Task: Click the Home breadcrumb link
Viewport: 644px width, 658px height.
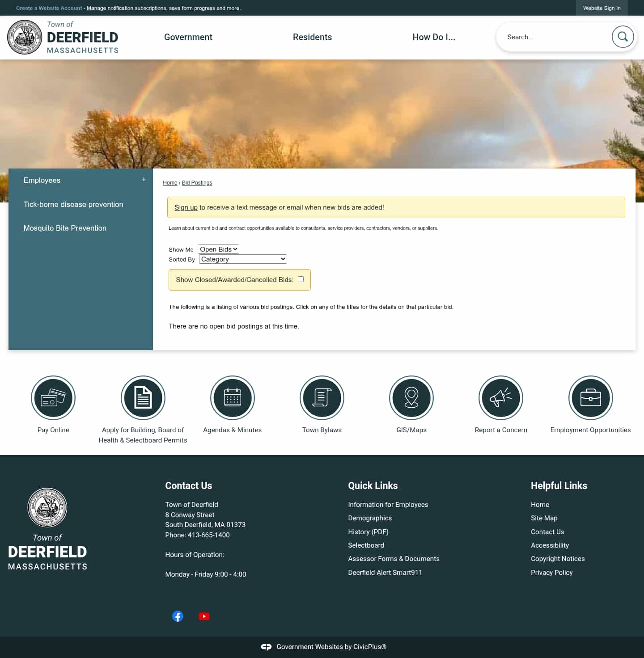Action: [170, 183]
